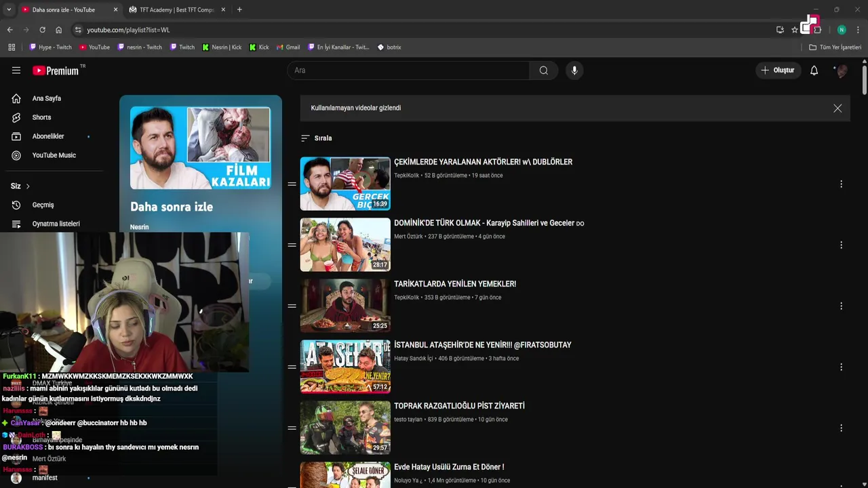868x488 pixels.
Task: Open the İSTANBUL ATAŞEHİR'DE NE YENİR title link
Action: coord(483,345)
